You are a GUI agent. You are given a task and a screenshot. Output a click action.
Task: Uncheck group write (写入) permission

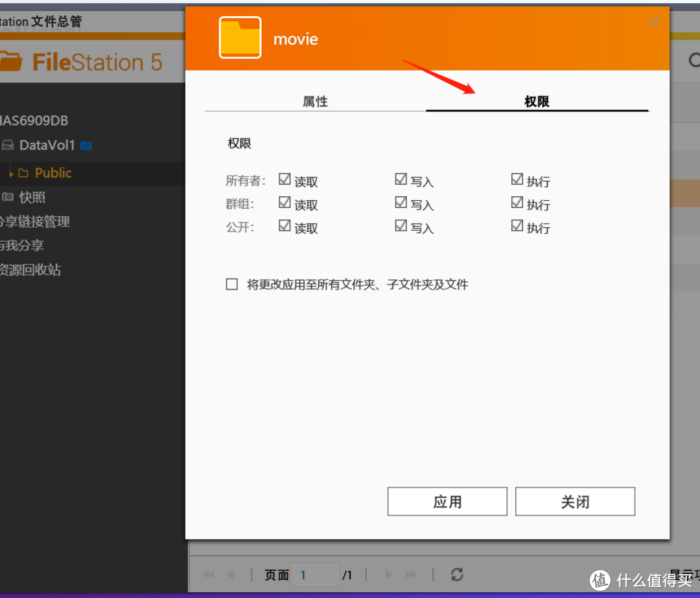(401, 203)
